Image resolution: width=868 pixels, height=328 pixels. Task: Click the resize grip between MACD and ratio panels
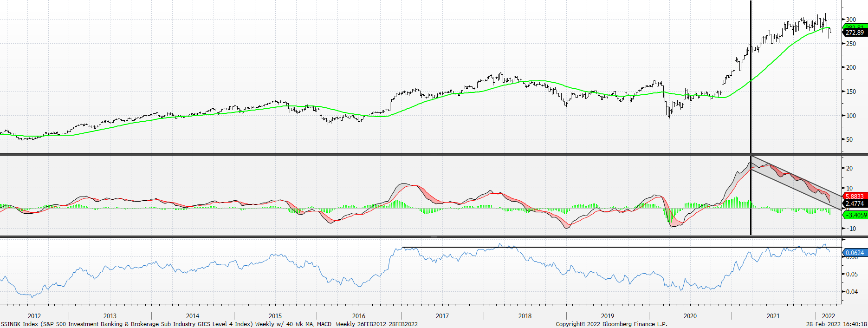(x=434, y=236)
